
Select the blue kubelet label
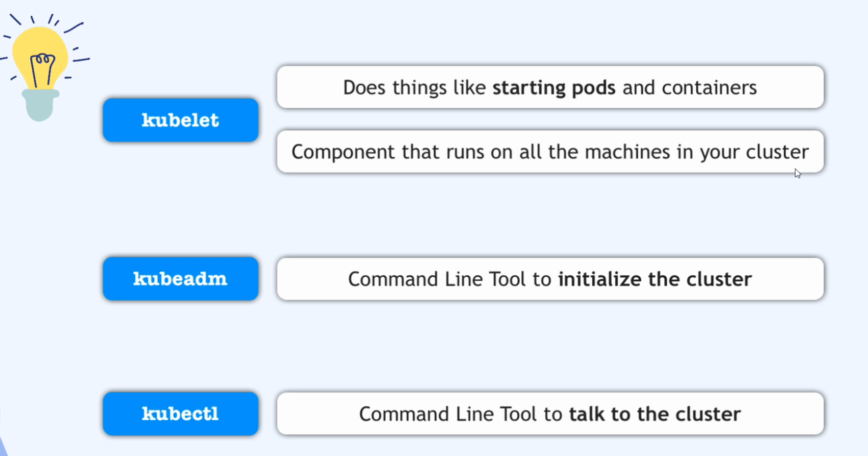click(181, 120)
